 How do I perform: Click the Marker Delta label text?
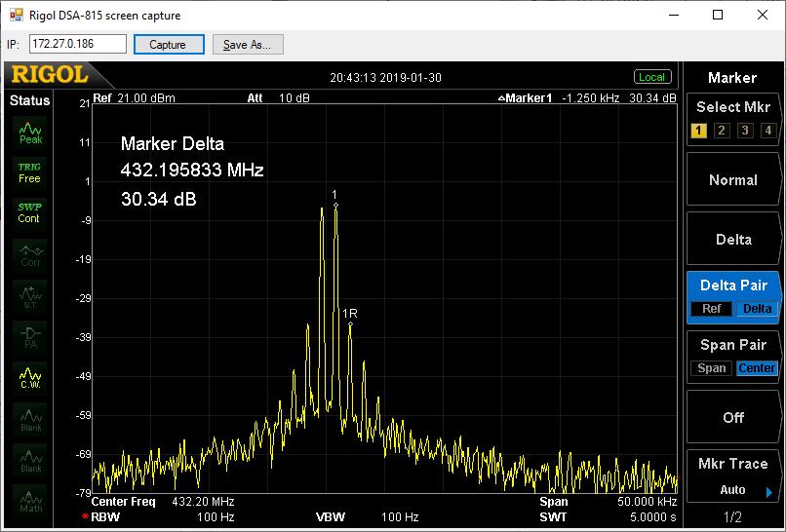173,144
